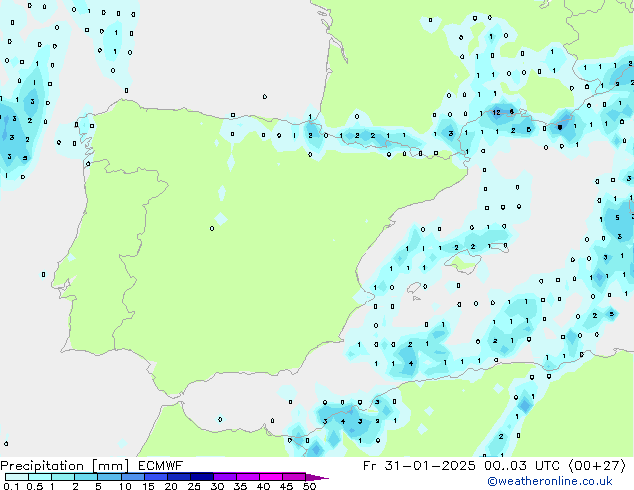Click the 15–20 mm legend swatch
Screen dimensions: 634x490
tap(155, 477)
